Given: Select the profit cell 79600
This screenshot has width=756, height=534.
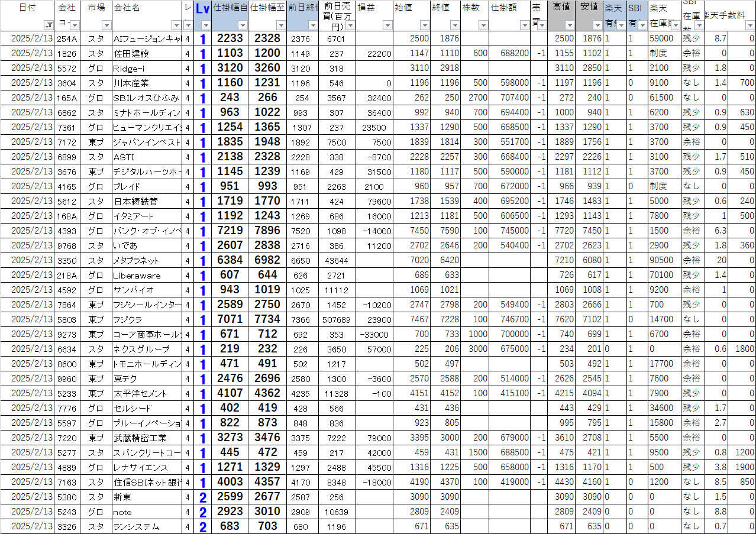Looking at the screenshot, I should (374, 201).
